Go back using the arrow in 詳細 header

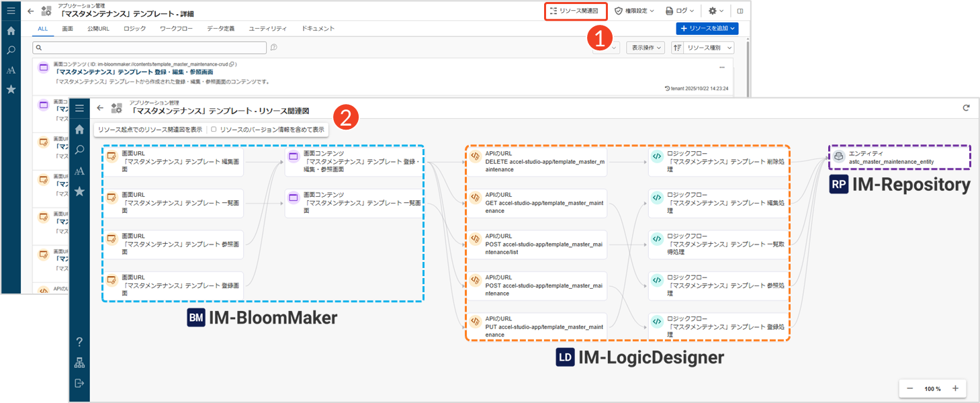pos(30,11)
